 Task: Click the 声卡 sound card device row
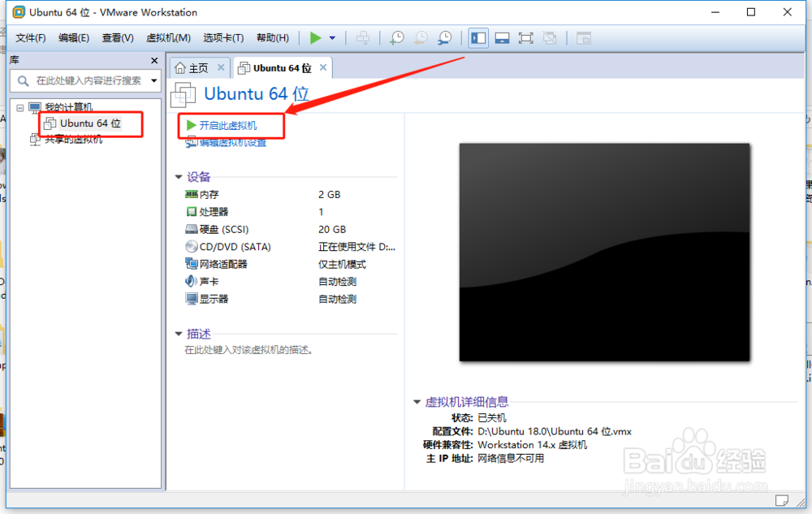[x=291, y=282]
